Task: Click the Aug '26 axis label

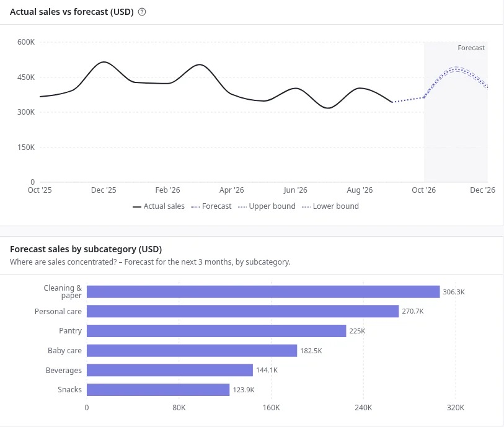Action: (360, 190)
